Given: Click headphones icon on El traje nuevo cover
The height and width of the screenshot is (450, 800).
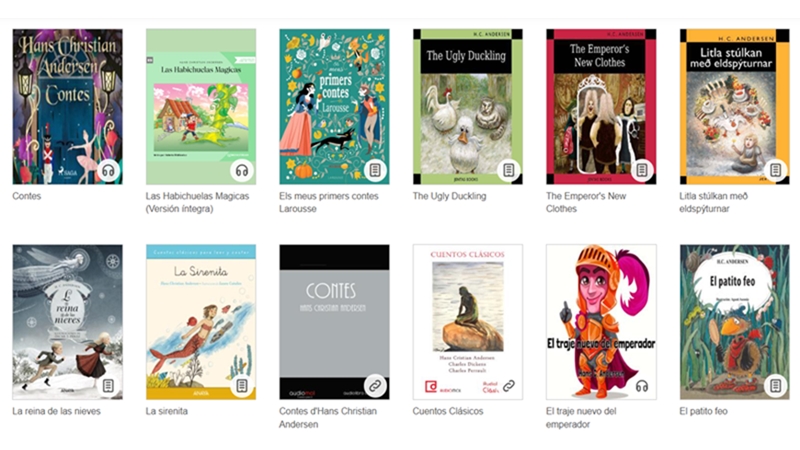Looking at the screenshot, I should [642, 386].
